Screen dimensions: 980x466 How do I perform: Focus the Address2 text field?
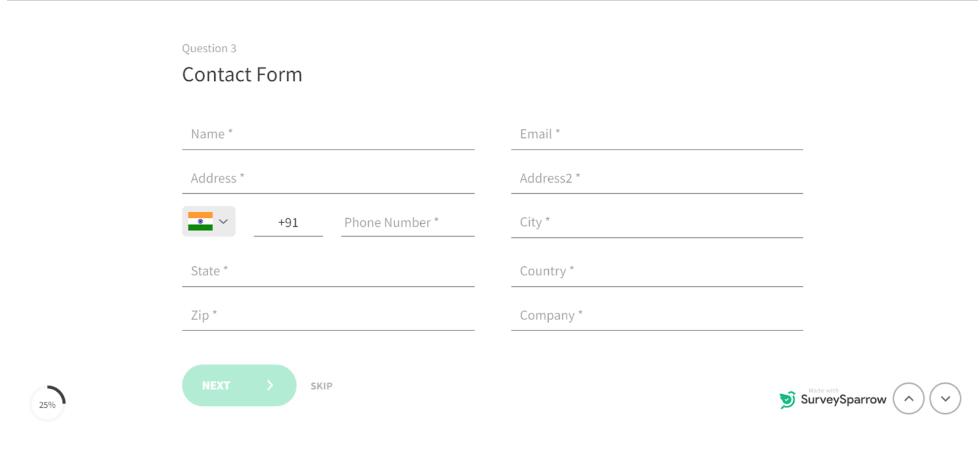pyautogui.click(x=657, y=178)
